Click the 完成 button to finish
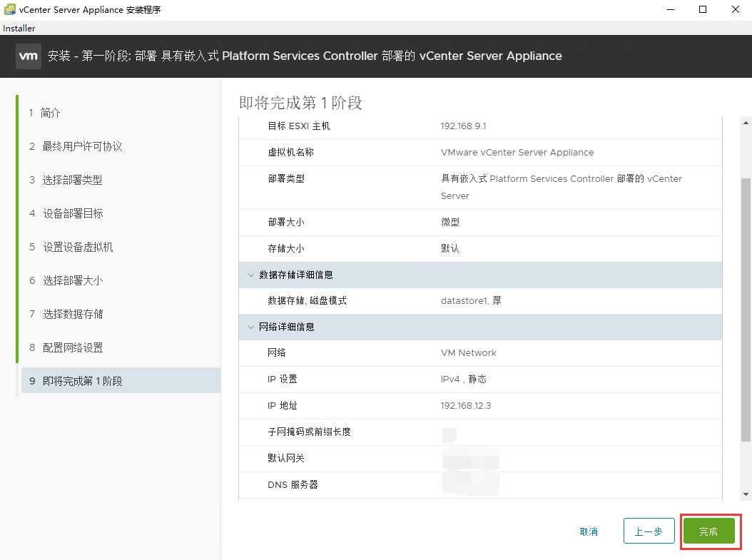 pos(710,531)
